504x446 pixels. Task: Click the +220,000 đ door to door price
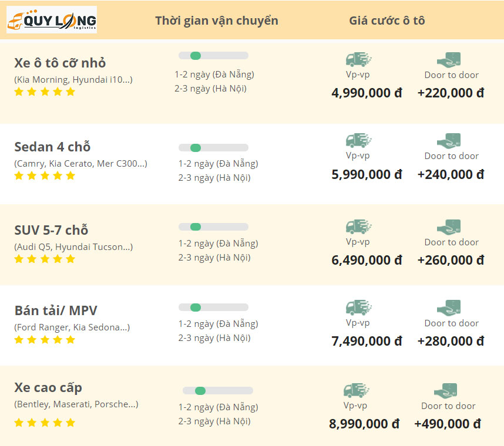451,93
